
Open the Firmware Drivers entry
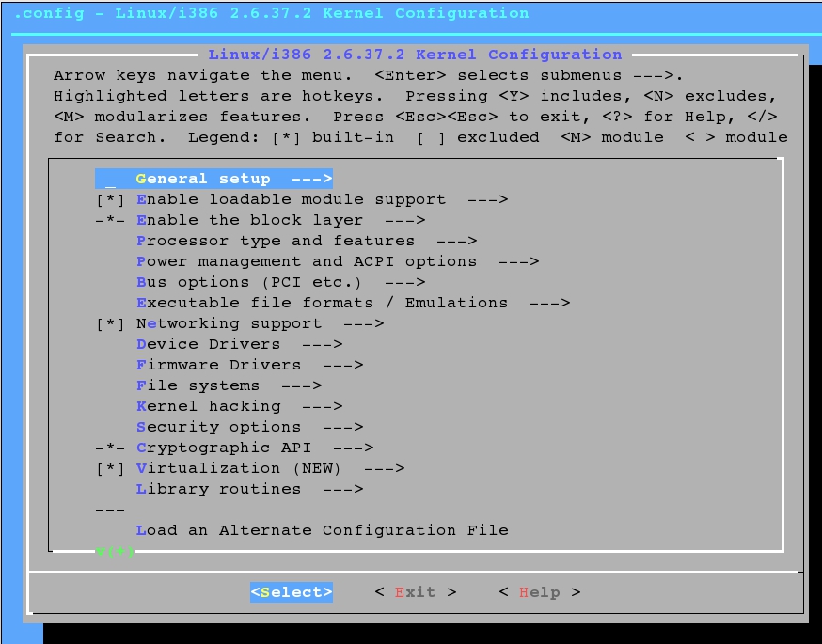(219, 365)
